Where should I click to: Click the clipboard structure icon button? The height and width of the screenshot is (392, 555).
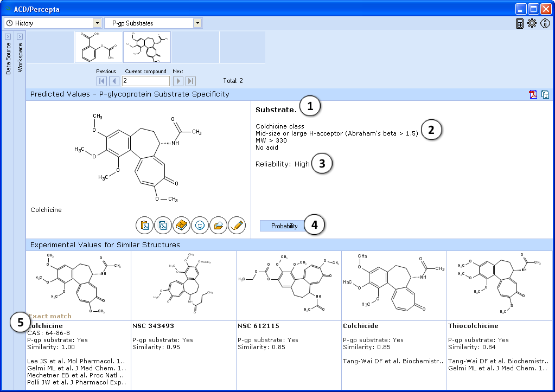145,225
